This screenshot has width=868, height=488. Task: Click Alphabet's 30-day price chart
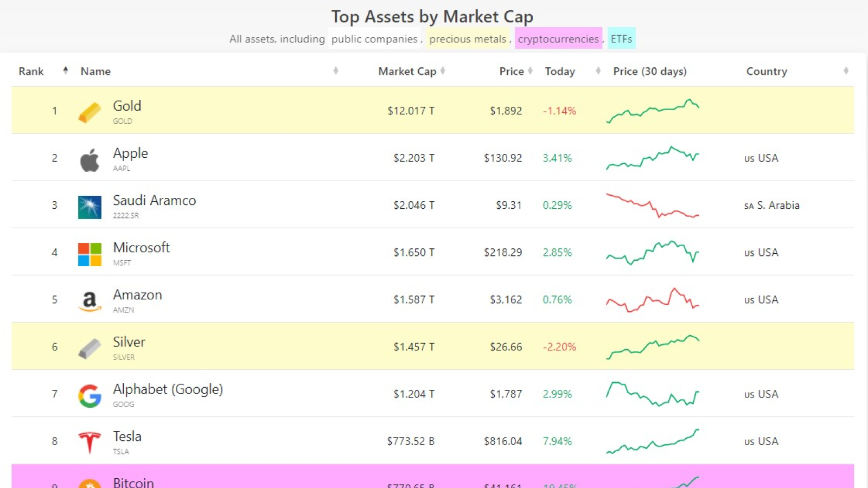[653, 394]
